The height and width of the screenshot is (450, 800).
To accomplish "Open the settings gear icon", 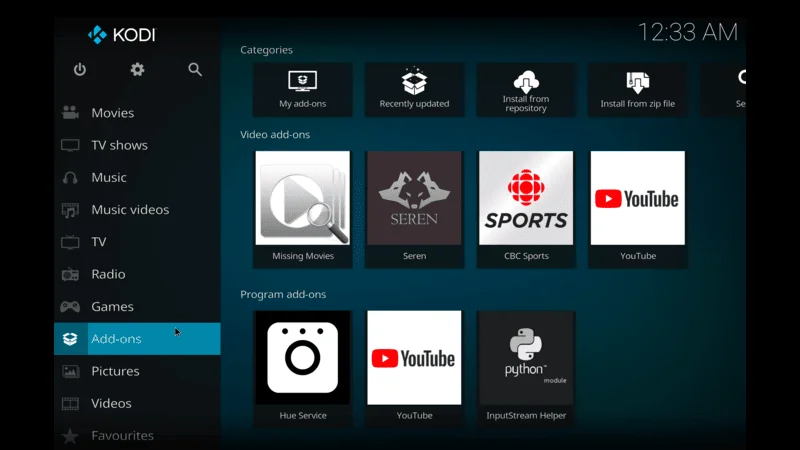I will 137,69.
